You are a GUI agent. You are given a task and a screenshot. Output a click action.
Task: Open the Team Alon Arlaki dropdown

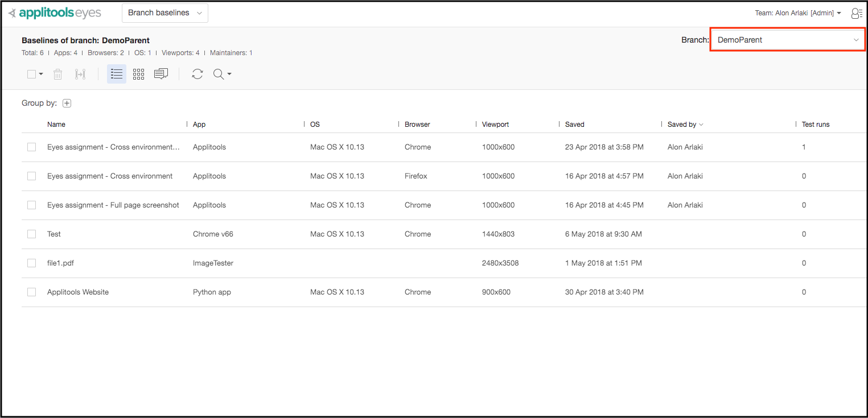pyautogui.click(x=797, y=13)
